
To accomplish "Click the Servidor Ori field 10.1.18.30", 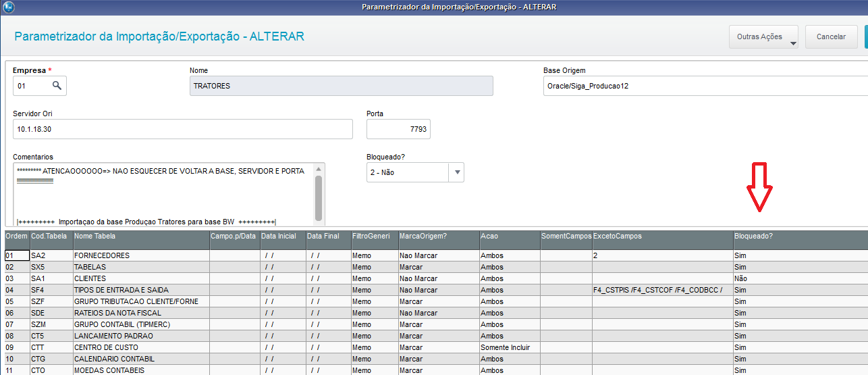I will point(183,129).
